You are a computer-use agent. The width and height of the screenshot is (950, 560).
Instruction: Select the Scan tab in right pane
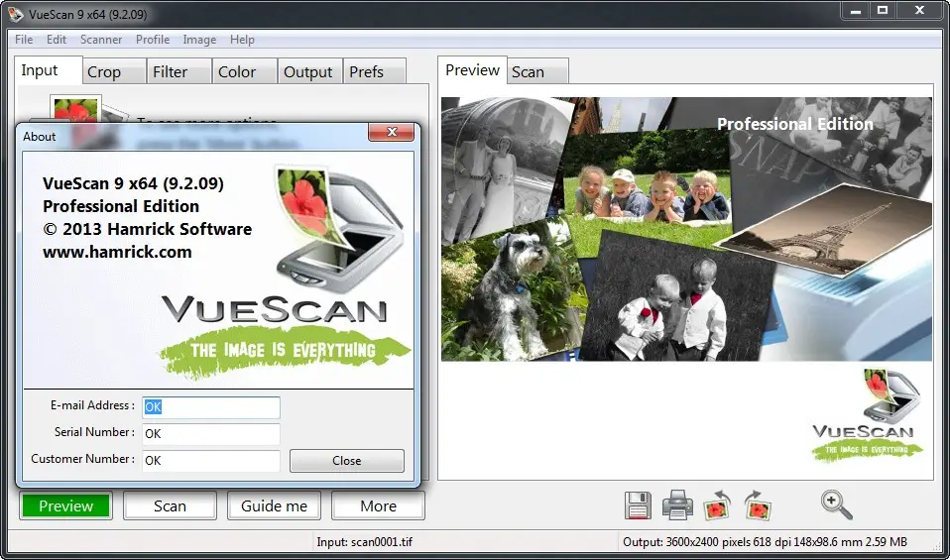coord(537,71)
